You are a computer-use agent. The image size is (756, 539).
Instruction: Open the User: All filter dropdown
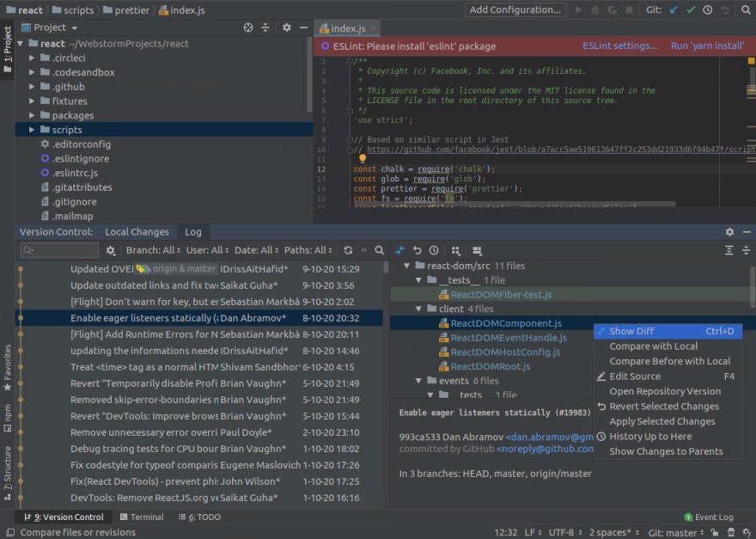click(207, 250)
